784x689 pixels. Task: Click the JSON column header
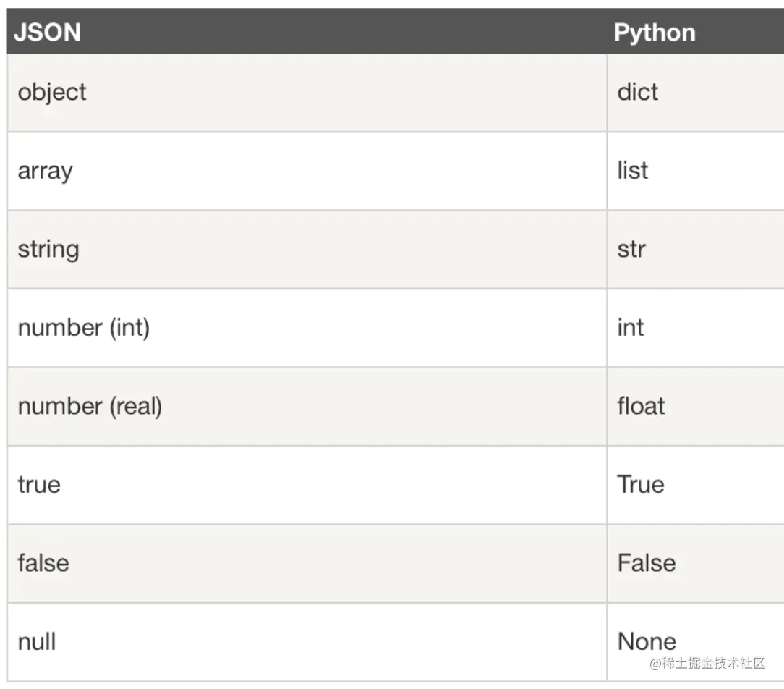tap(48, 33)
